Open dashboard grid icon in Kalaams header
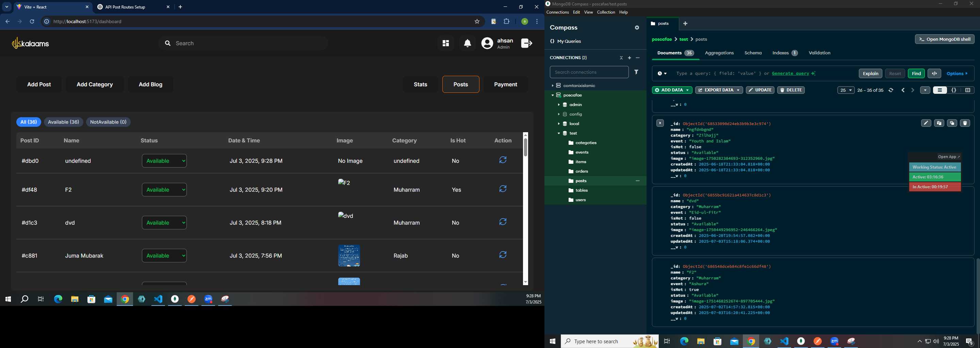Screen dimensions: 980x348 [445, 43]
